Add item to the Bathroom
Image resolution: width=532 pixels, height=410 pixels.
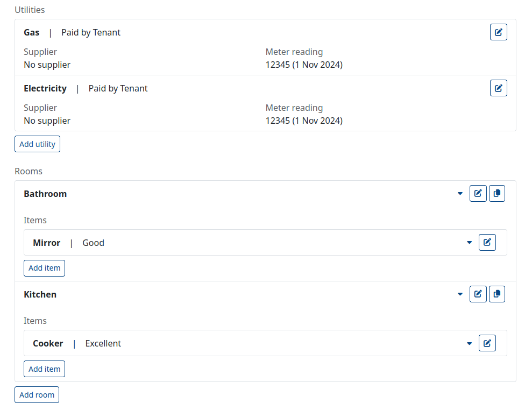tap(44, 268)
